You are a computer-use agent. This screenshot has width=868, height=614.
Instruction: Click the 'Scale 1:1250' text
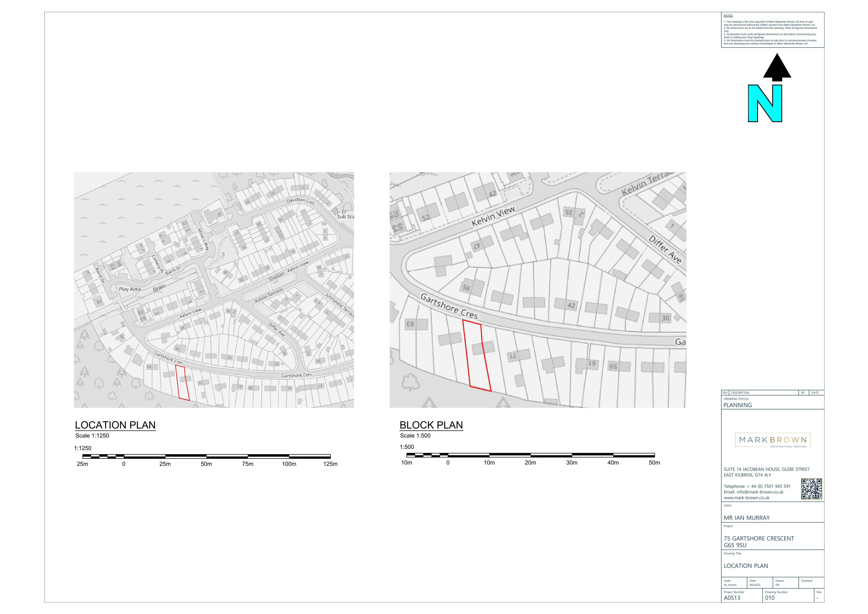[x=92, y=435]
